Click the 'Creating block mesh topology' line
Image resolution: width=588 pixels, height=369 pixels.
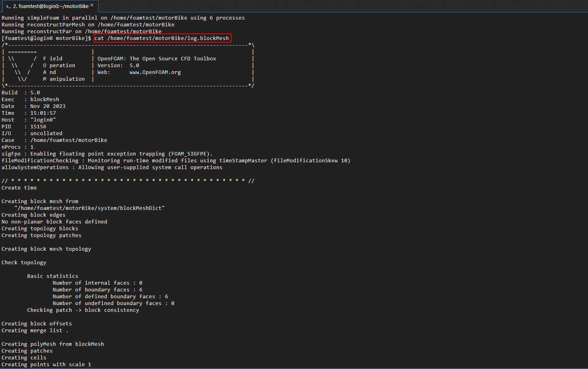[x=46, y=249]
